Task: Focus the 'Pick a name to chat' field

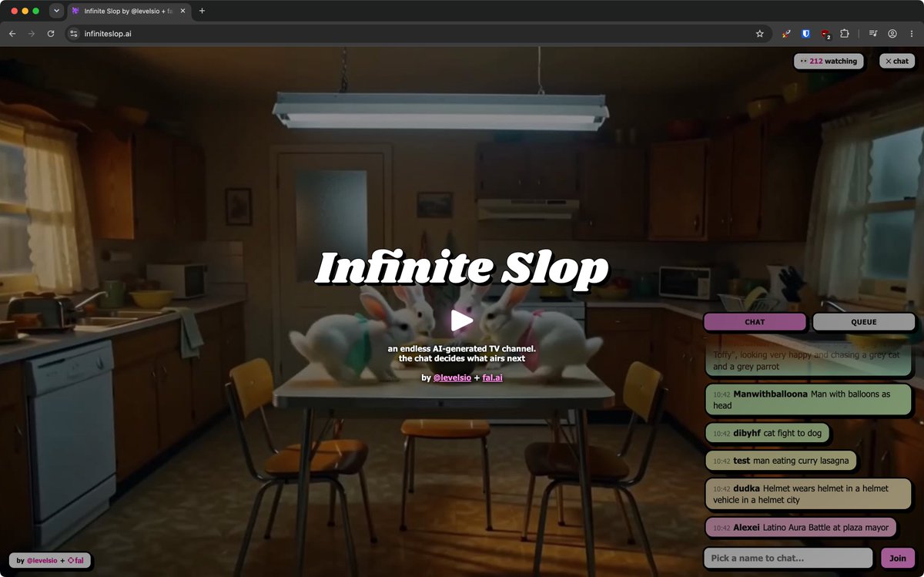Action: click(x=788, y=558)
